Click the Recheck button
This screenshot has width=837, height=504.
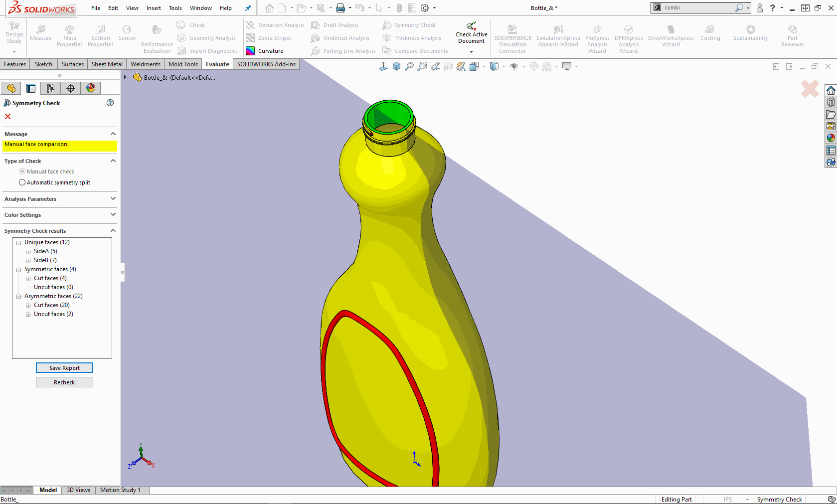[x=64, y=382]
